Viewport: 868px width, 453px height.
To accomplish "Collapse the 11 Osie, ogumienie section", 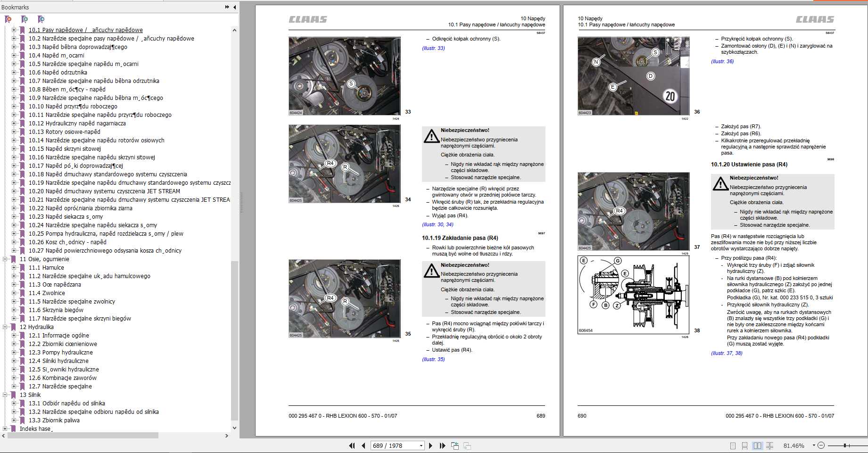I will (x=5, y=259).
